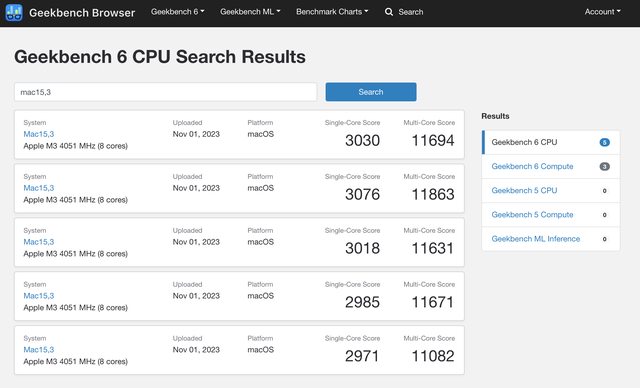The image size is (640, 388).
Task: Switch to Geekbench ML Inference results
Action: click(551, 239)
